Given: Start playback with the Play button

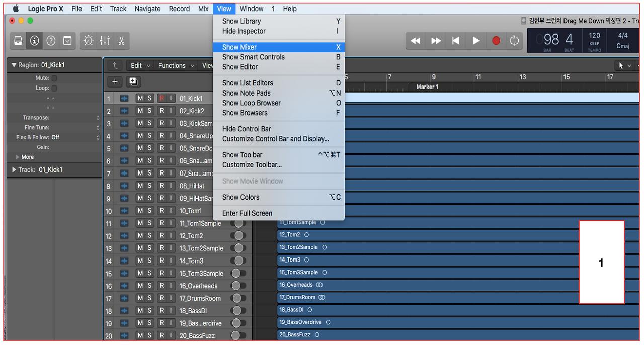Looking at the screenshot, I should [476, 41].
